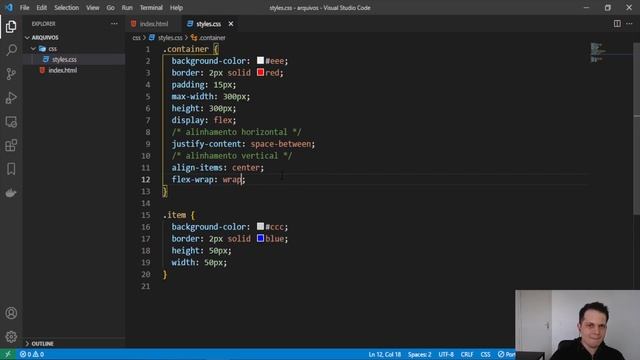Click UTF-8 encoding in status bar
This screenshot has height=360, width=640.
click(446, 354)
